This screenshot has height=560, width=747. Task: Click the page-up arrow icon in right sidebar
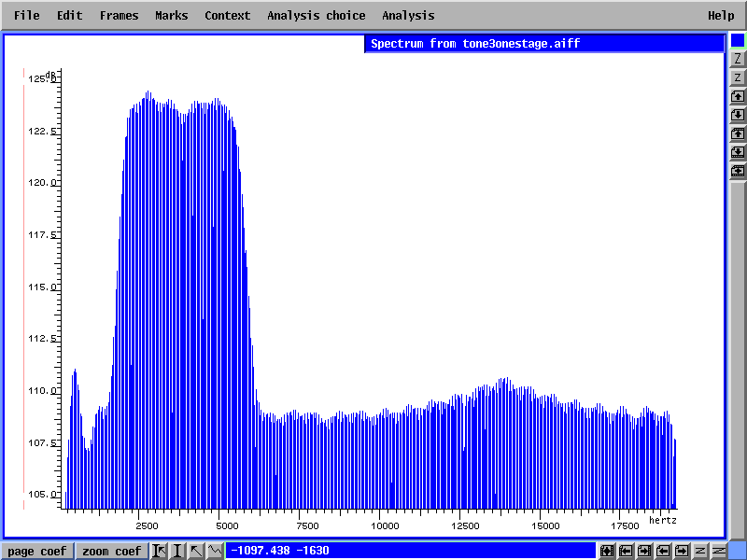pyautogui.click(x=738, y=96)
